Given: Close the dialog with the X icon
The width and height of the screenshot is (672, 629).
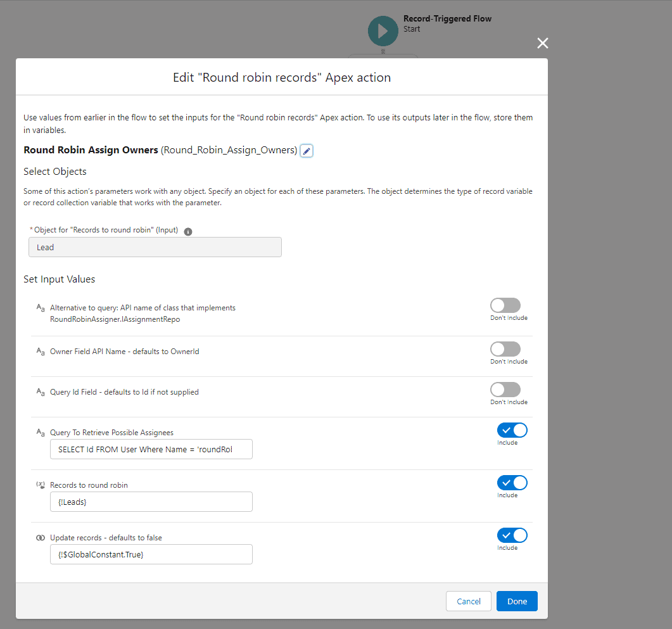Looking at the screenshot, I should 543,43.
